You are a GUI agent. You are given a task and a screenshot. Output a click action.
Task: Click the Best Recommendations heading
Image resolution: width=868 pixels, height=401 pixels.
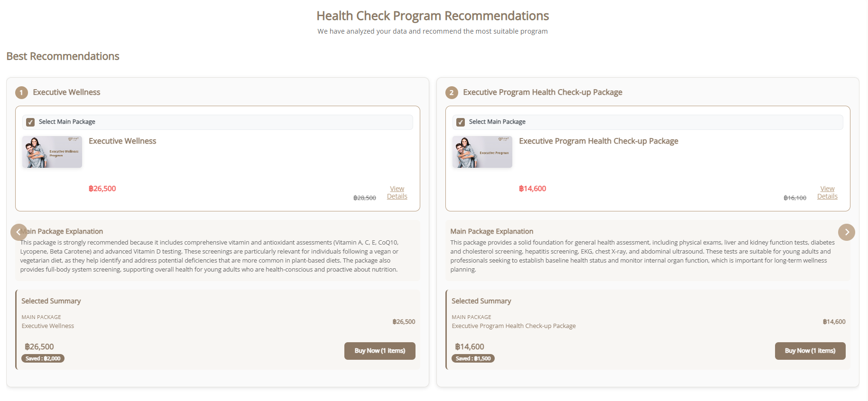coord(62,56)
